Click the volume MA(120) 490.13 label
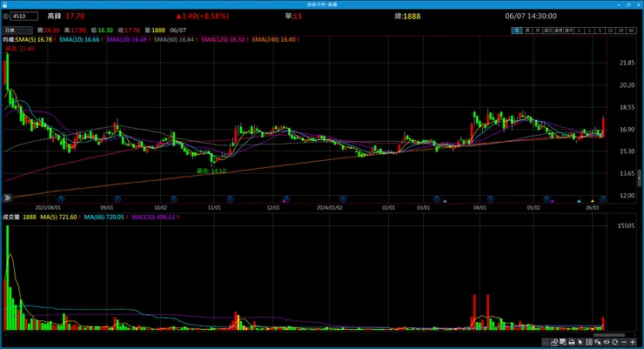The image size is (644, 349). point(155,218)
